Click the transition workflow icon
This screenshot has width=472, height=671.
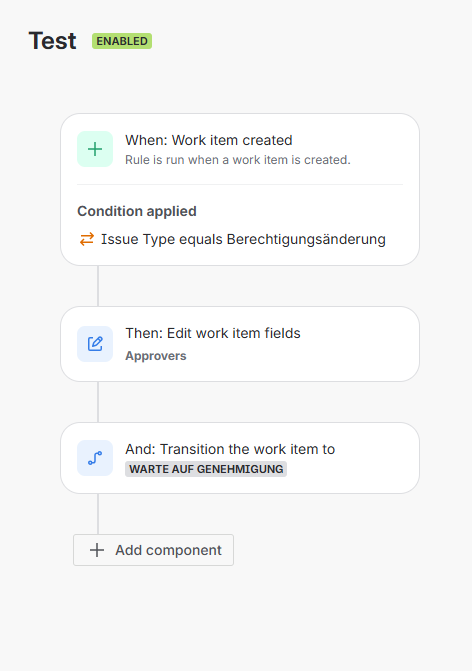(95, 458)
